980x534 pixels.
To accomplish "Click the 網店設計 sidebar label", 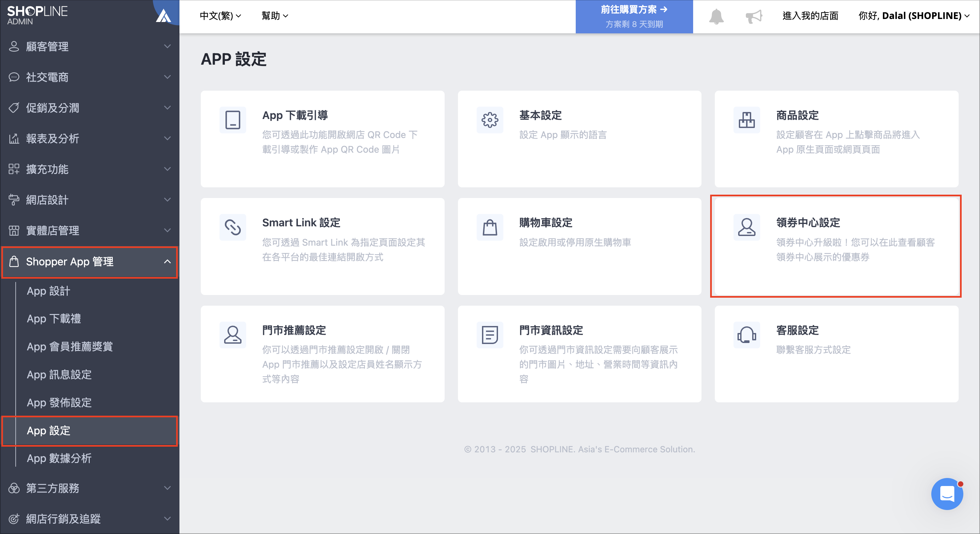I will click(x=47, y=200).
